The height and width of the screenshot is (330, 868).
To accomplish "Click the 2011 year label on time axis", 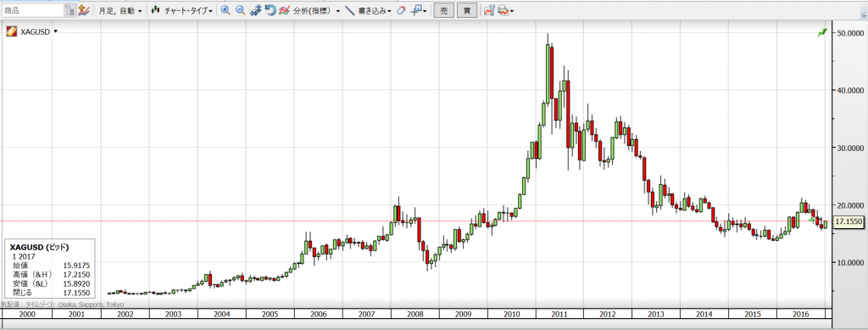I will 559,314.
